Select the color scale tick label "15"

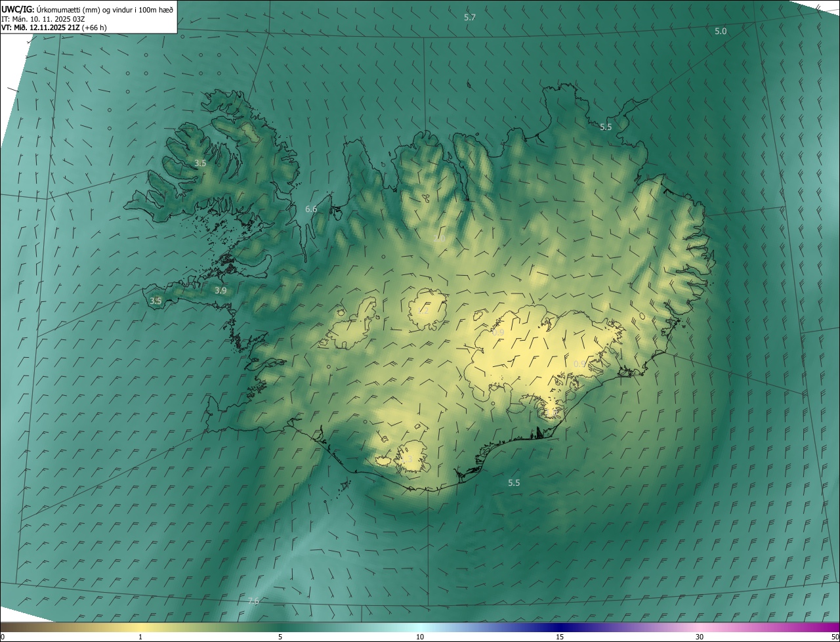(560, 637)
